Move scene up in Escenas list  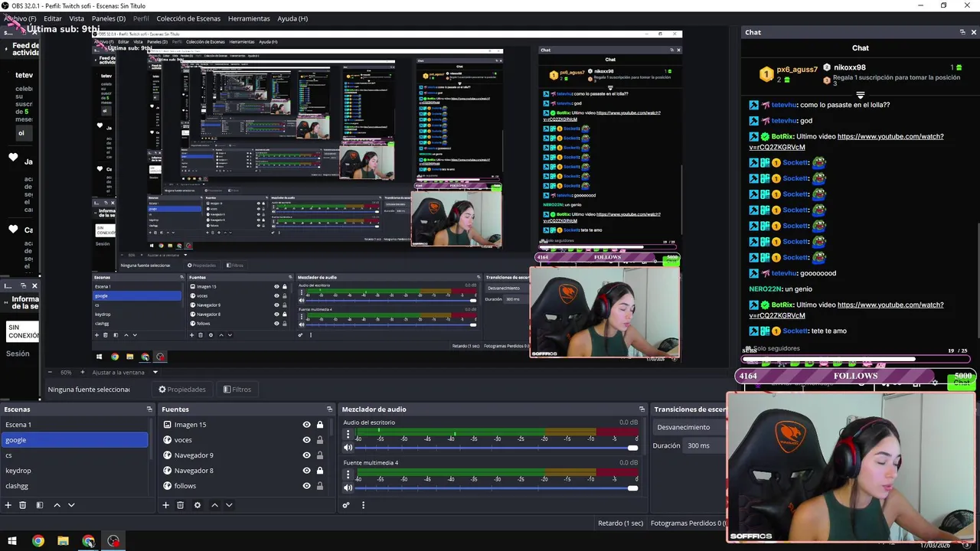[57, 505]
